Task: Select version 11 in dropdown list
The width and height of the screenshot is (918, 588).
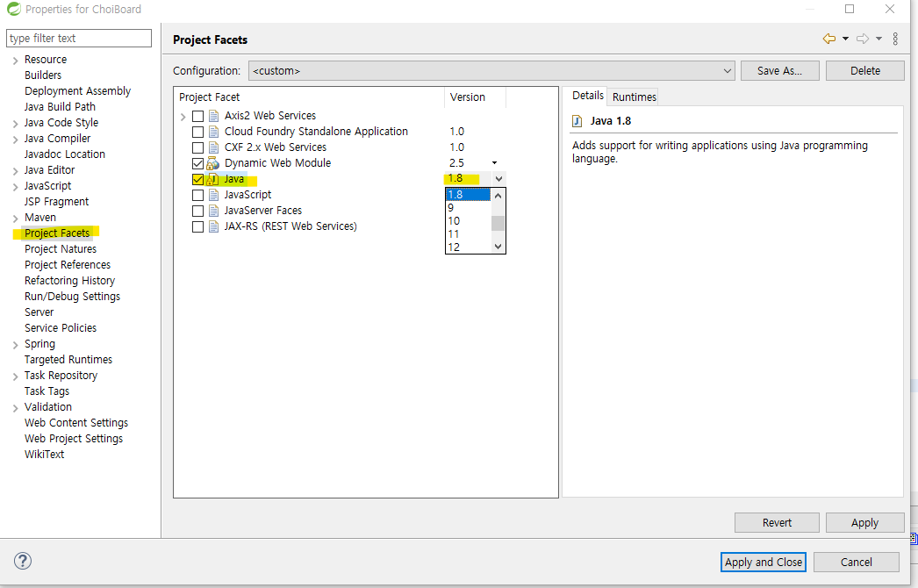Action: 468,233
